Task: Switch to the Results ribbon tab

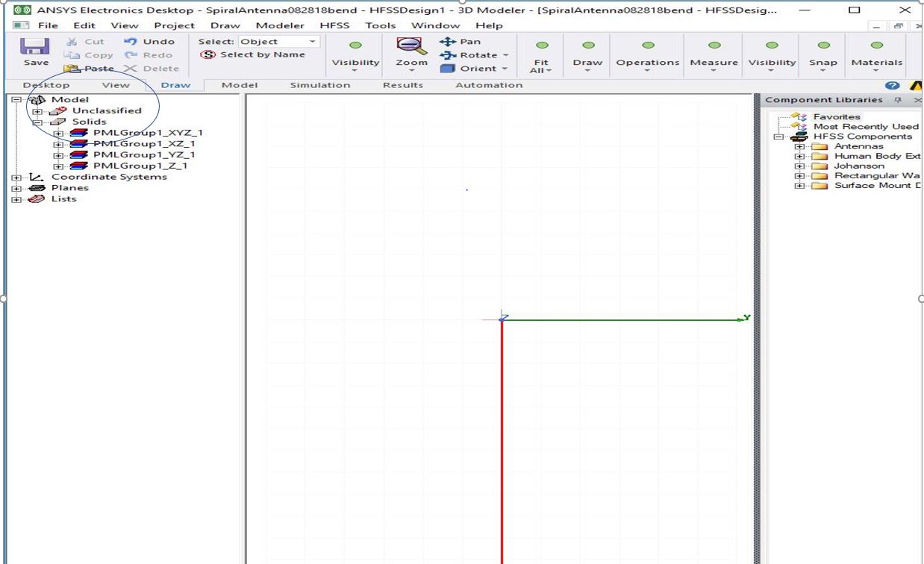Action: (403, 85)
